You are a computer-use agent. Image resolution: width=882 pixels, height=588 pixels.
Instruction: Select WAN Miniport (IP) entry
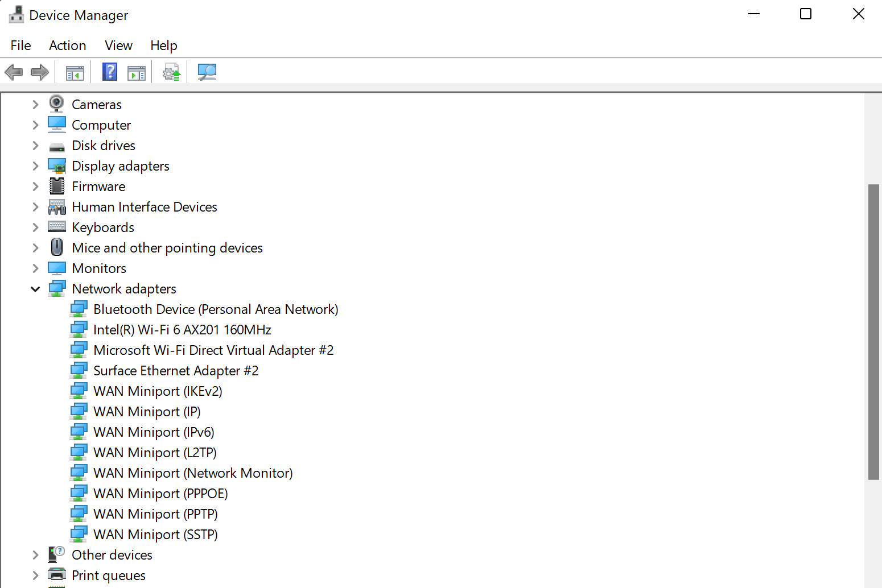click(147, 412)
